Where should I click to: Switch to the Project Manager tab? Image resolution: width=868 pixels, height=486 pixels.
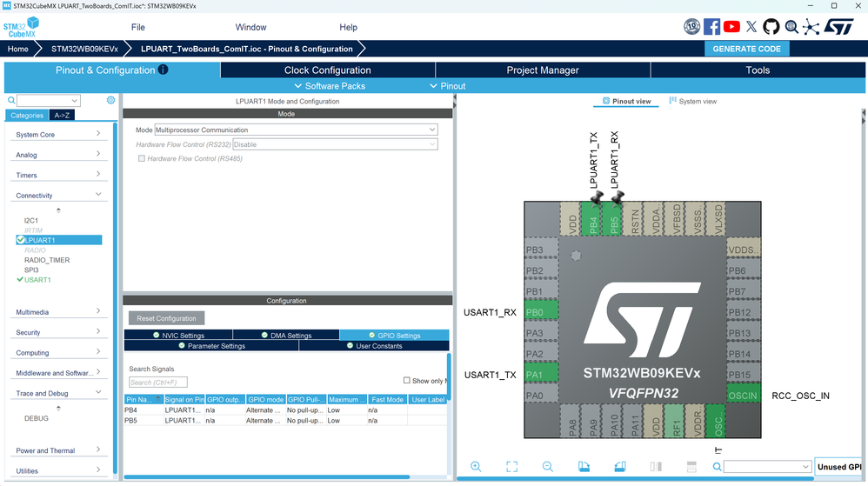pyautogui.click(x=543, y=70)
